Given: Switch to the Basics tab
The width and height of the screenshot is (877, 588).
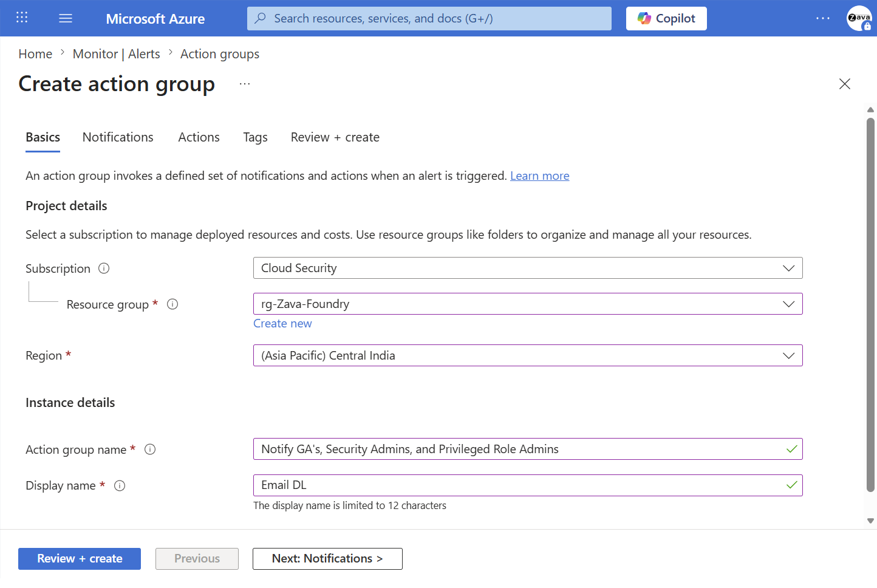Looking at the screenshot, I should [x=43, y=137].
